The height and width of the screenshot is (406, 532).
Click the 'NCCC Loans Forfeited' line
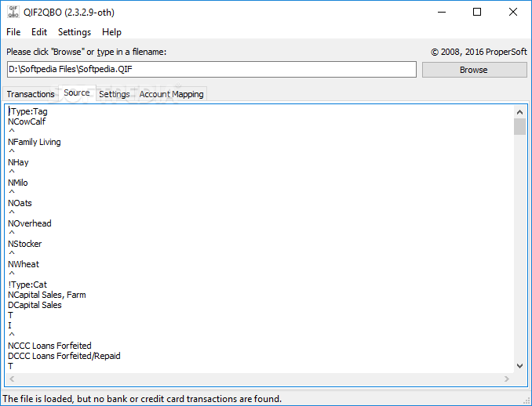(x=49, y=346)
